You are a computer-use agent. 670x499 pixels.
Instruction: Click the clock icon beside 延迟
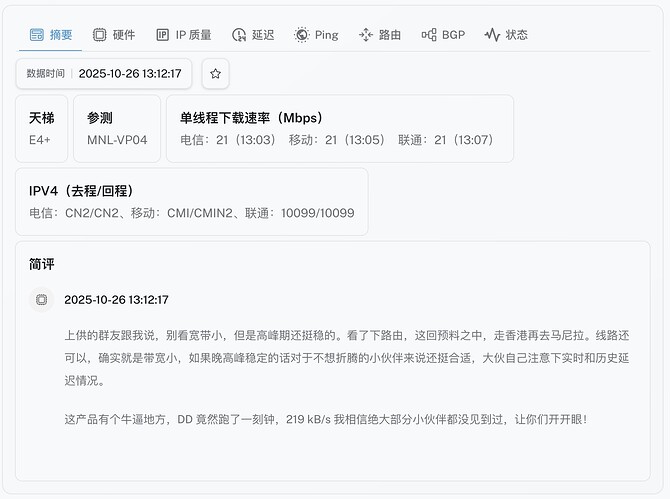[x=238, y=35]
